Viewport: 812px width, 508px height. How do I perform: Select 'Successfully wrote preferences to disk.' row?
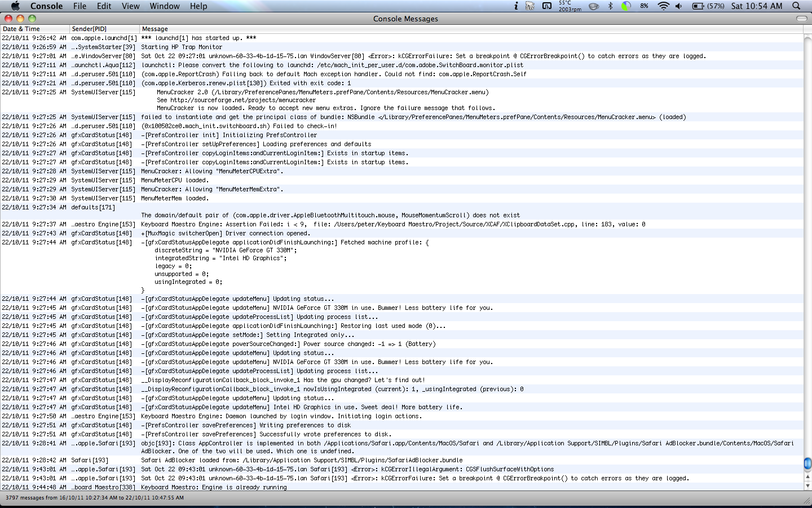click(x=401, y=434)
